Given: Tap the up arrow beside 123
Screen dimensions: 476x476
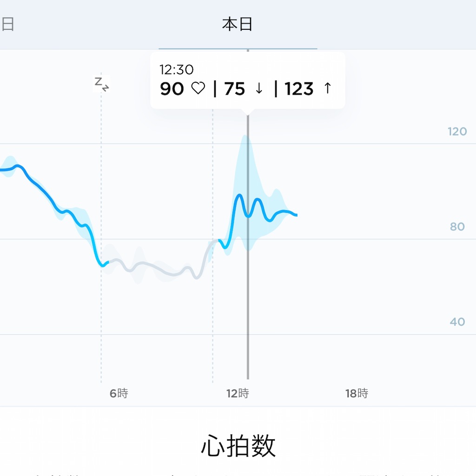Looking at the screenshot, I should pyautogui.click(x=327, y=88).
